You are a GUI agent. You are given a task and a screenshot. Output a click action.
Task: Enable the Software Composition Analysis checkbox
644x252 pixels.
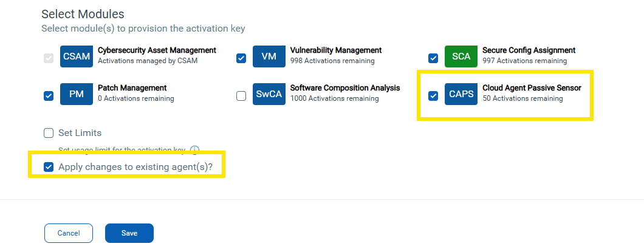coord(241,96)
